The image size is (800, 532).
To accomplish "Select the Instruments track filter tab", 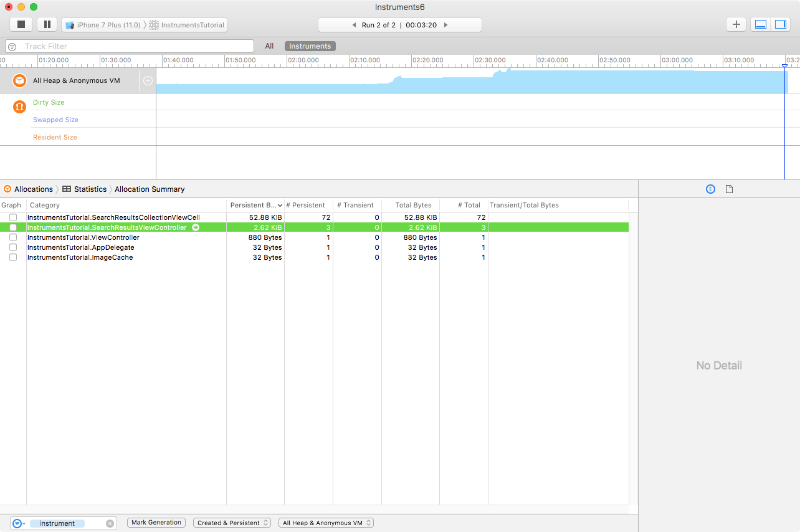I will click(x=310, y=46).
